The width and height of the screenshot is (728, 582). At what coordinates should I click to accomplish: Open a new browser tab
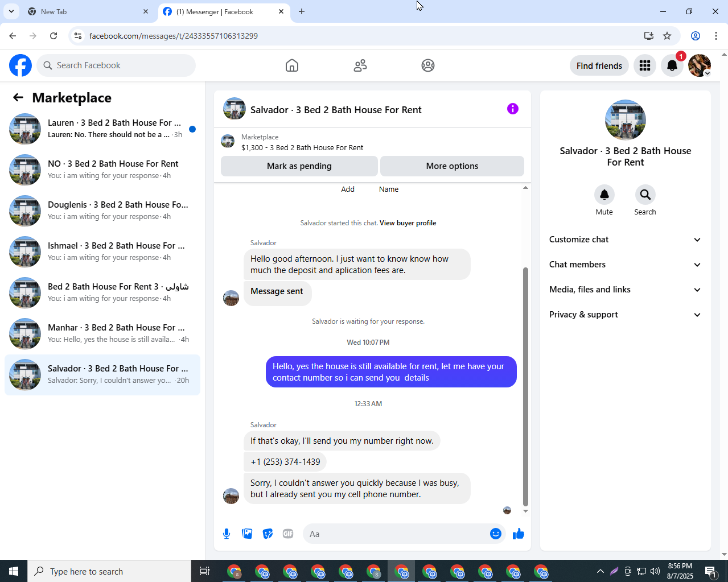point(302,11)
